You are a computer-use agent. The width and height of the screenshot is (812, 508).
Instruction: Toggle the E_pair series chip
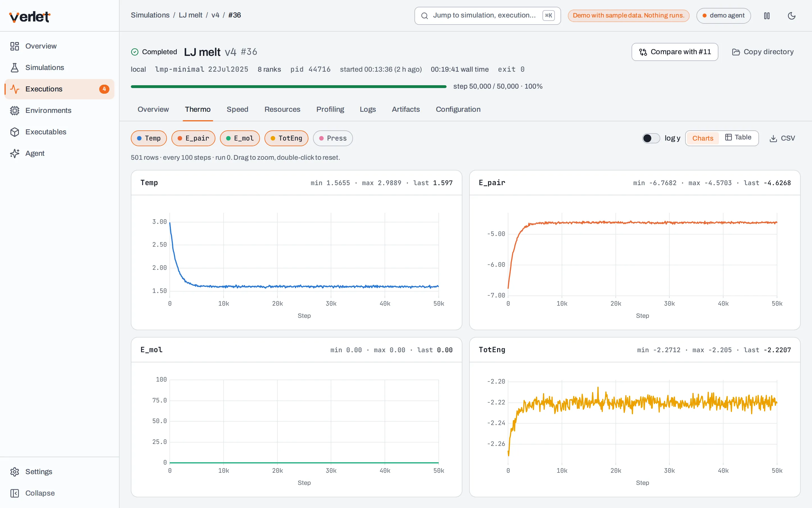point(193,138)
